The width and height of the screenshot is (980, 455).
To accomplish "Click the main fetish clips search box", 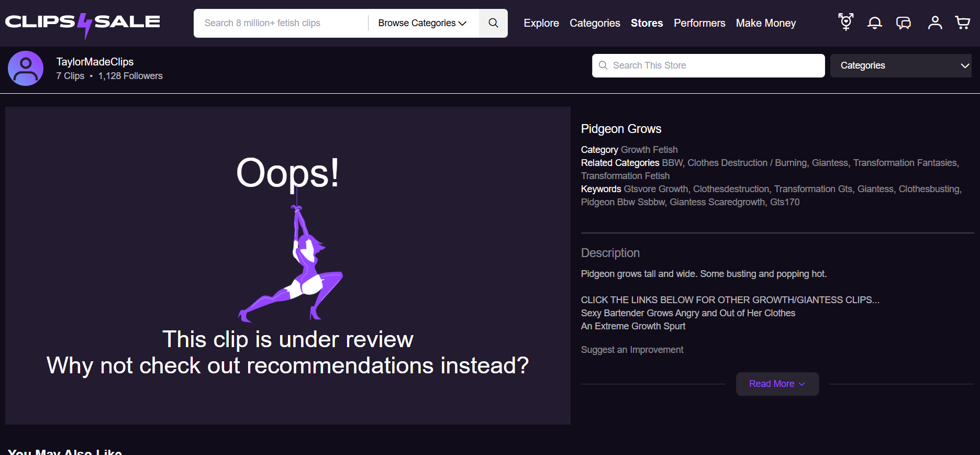I will 283,23.
